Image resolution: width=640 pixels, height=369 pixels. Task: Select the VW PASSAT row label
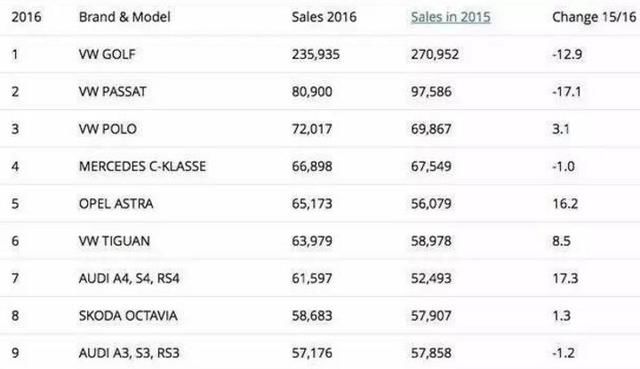112,91
